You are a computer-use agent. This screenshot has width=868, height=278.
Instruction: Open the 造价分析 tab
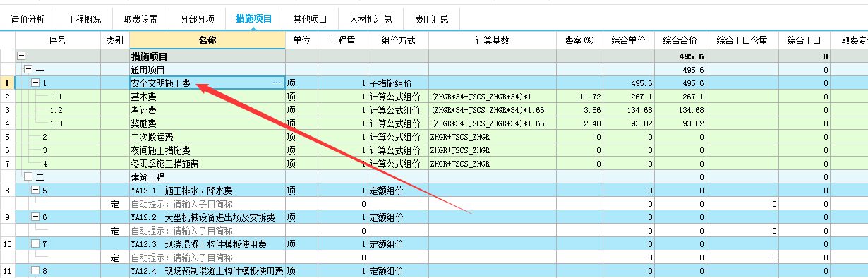(28, 19)
